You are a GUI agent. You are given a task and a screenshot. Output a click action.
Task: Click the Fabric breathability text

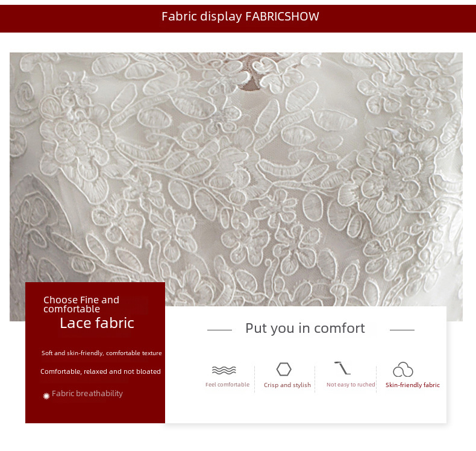point(87,394)
